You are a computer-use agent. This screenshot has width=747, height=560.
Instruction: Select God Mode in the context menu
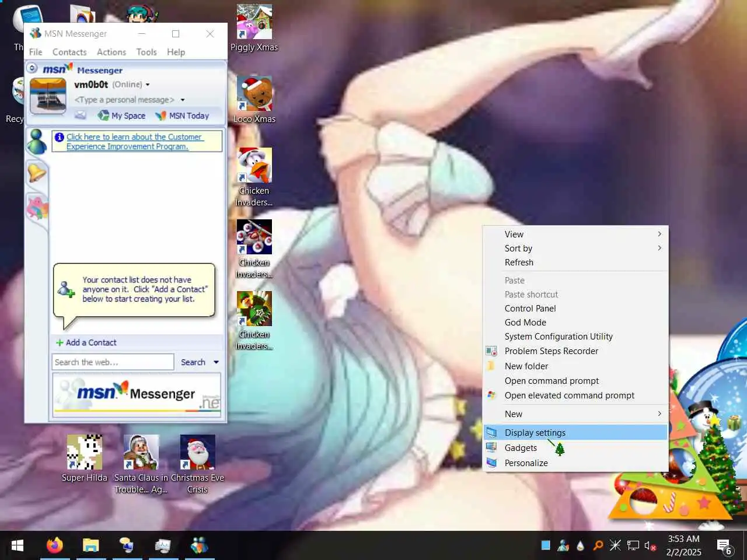(575, 322)
